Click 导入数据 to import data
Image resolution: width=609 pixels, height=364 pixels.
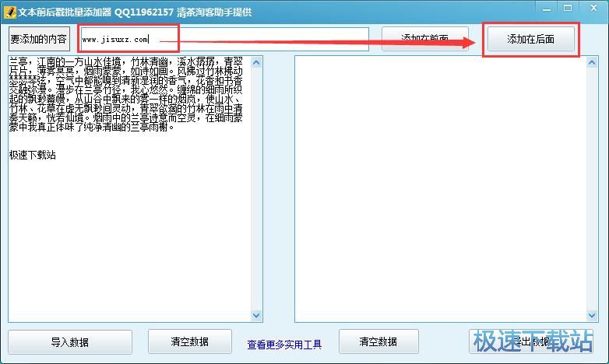pyautogui.click(x=70, y=342)
